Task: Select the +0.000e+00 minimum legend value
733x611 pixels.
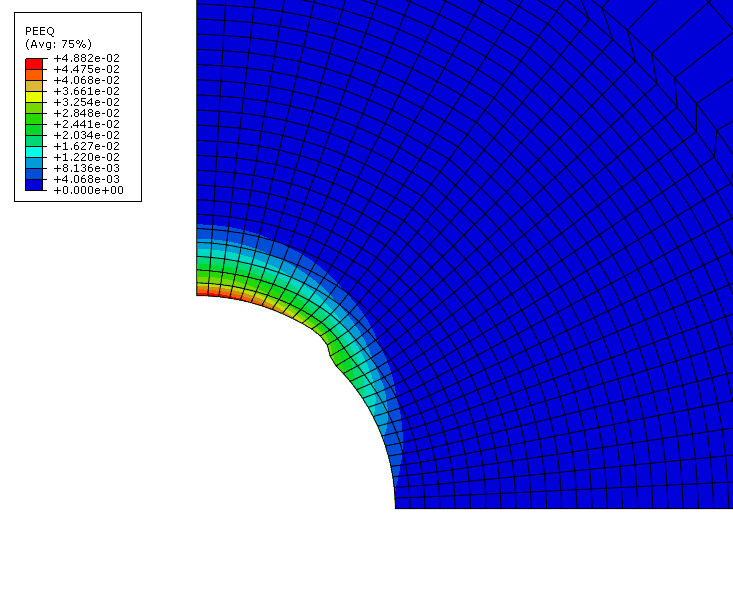Action: [86, 190]
